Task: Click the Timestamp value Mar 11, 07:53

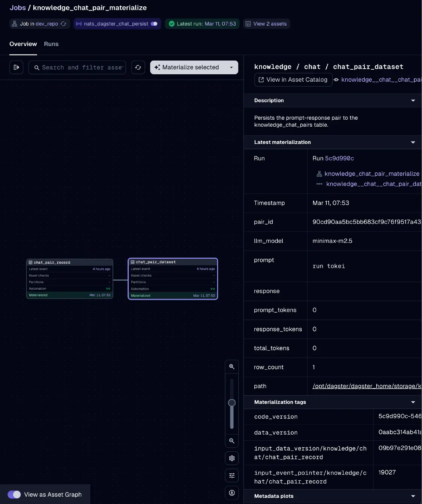Action: coord(331,203)
